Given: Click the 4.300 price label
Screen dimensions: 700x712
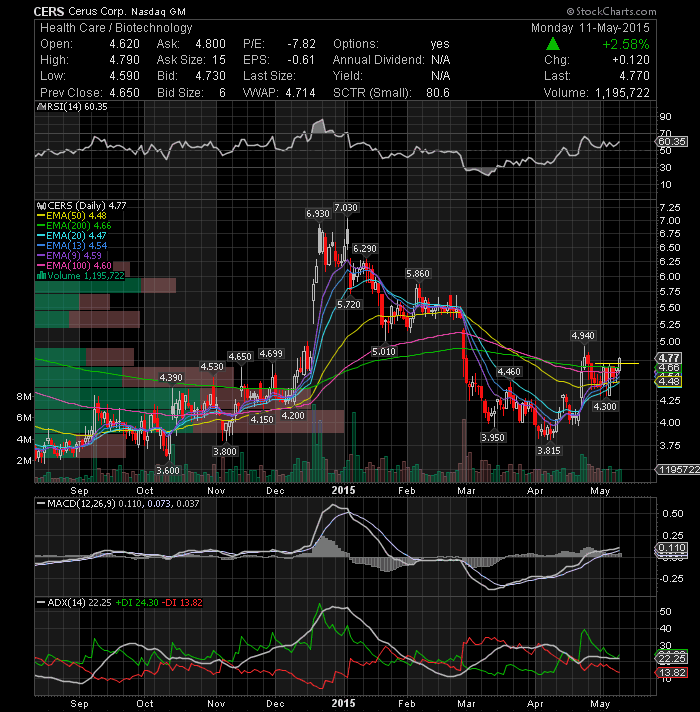Looking at the screenshot, I should pos(605,406).
